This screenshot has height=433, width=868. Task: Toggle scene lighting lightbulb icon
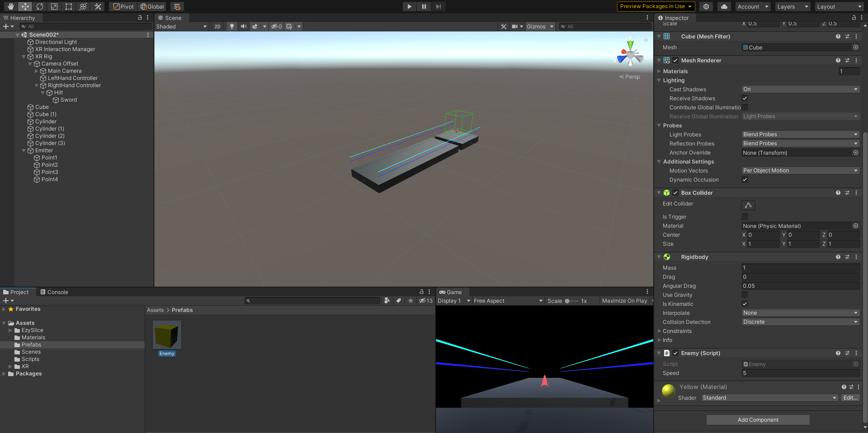coord(232,26)
